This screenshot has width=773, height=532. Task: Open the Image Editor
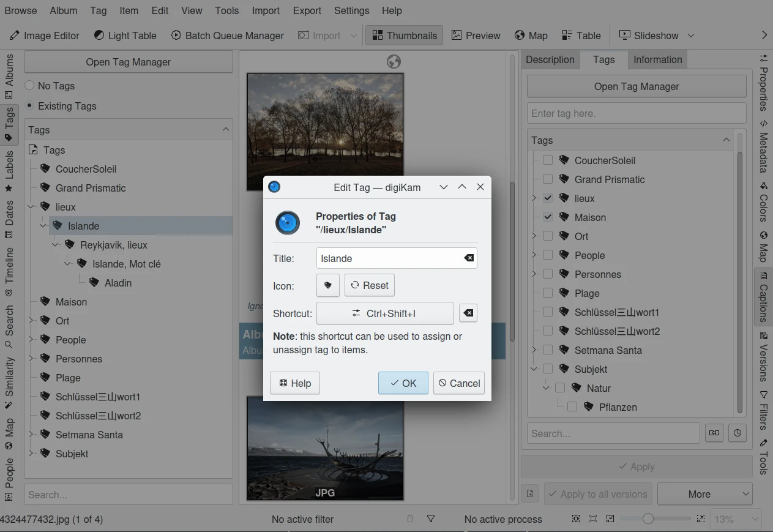[45, 36]
